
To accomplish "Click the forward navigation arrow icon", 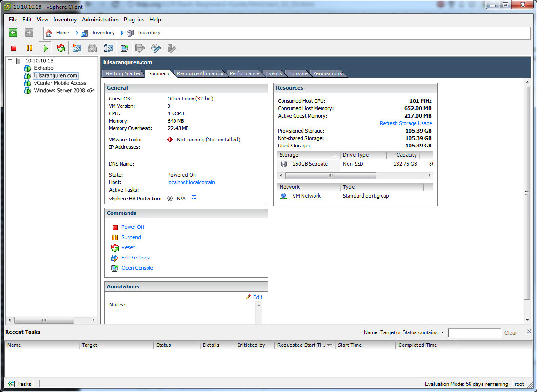I will 29,33.
